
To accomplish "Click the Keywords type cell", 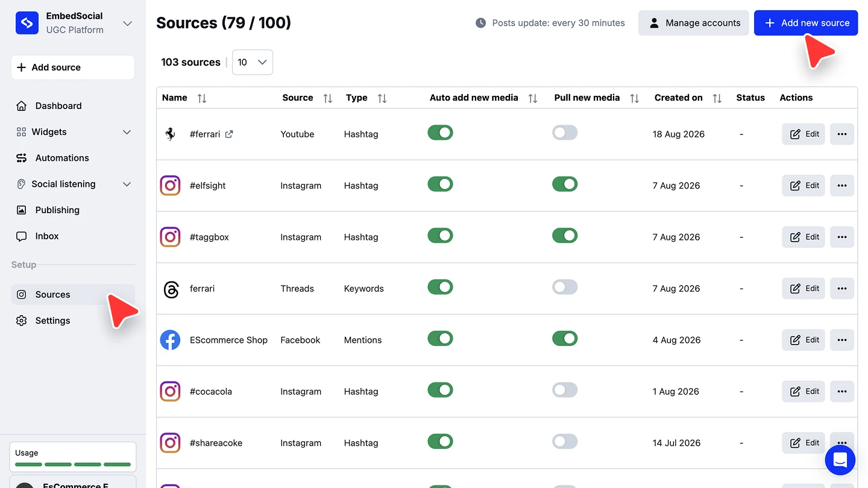I will [364, 289].
